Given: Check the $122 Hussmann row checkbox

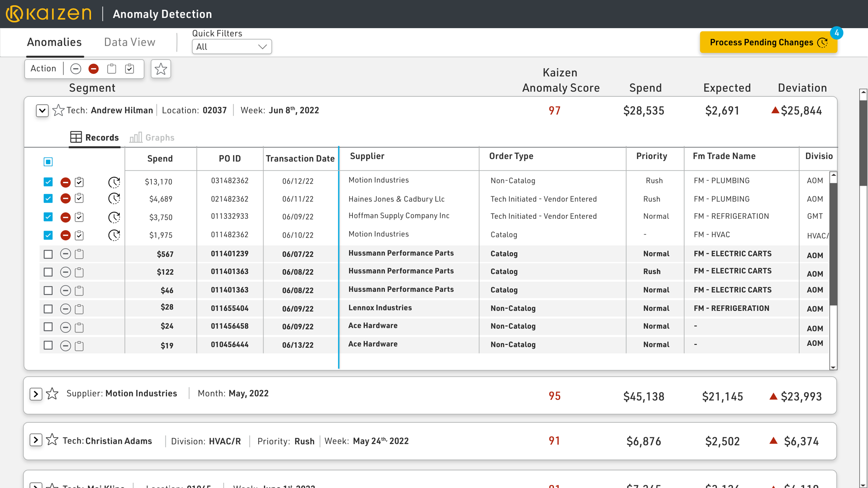Looking at the screenshot, I should coord(48,272).
